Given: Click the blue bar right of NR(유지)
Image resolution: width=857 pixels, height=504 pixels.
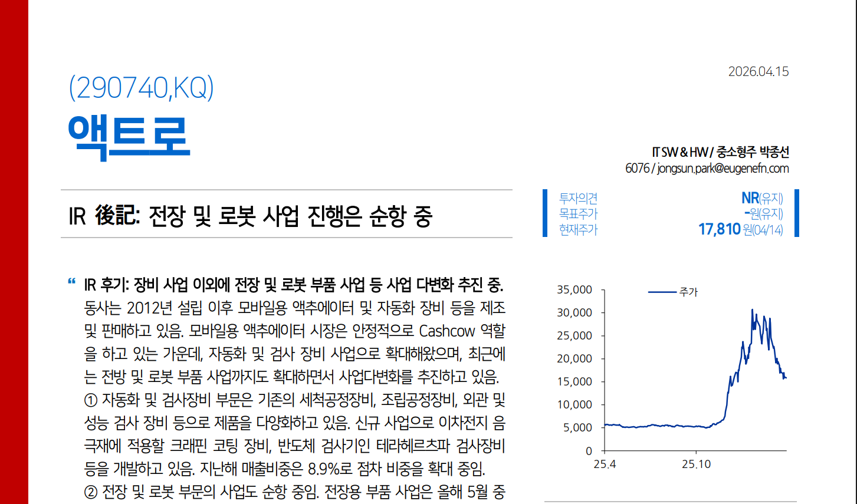Looking at the screenshot, I should [796, 213].
